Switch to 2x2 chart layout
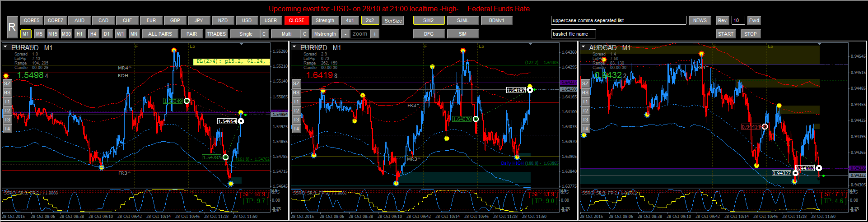Viewport: 868px width, 222px height. (x=370, y=20)
